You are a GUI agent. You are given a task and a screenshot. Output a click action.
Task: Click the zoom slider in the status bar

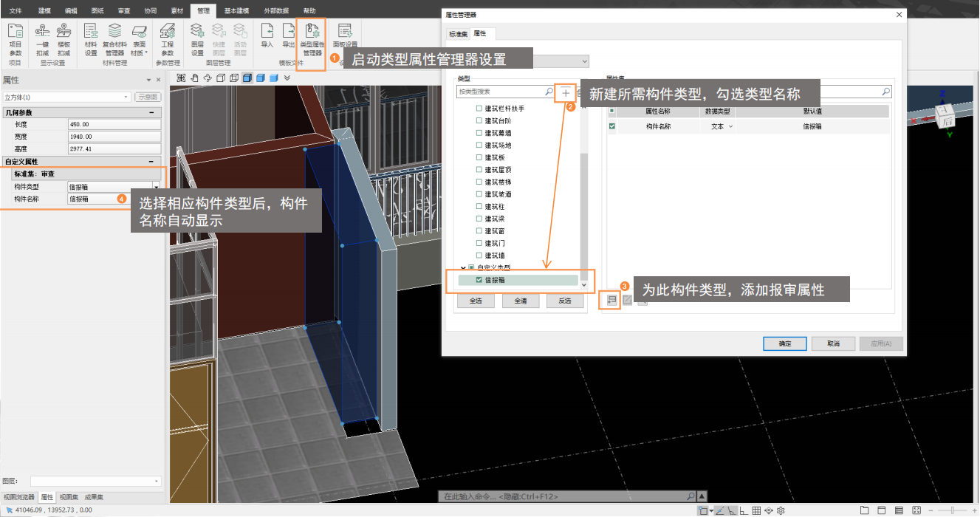951,510
